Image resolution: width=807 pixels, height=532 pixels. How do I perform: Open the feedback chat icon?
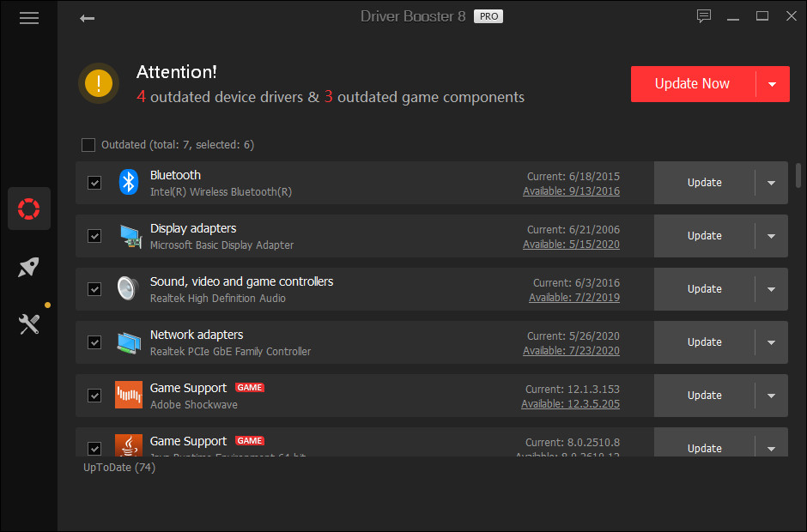pos(704,16)
